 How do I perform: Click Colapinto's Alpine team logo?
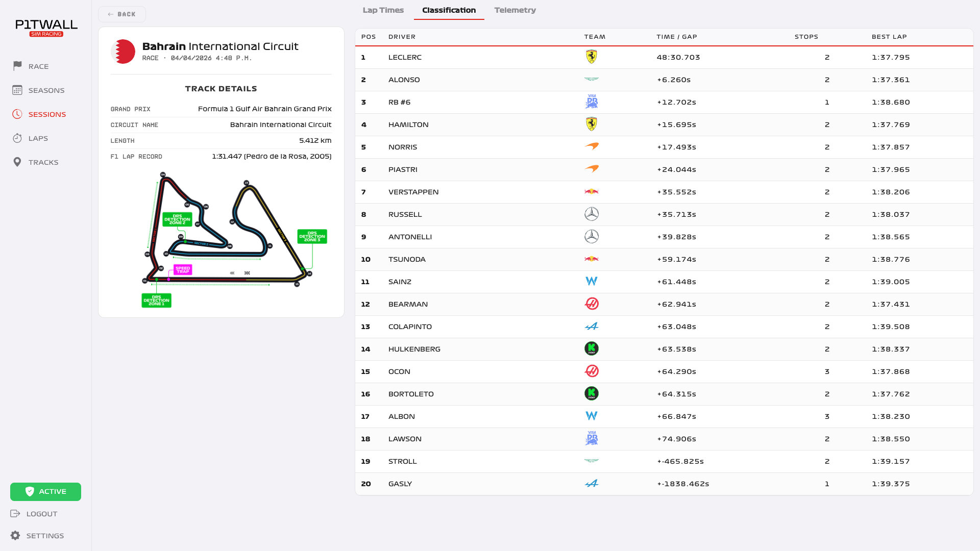(592, 327)
